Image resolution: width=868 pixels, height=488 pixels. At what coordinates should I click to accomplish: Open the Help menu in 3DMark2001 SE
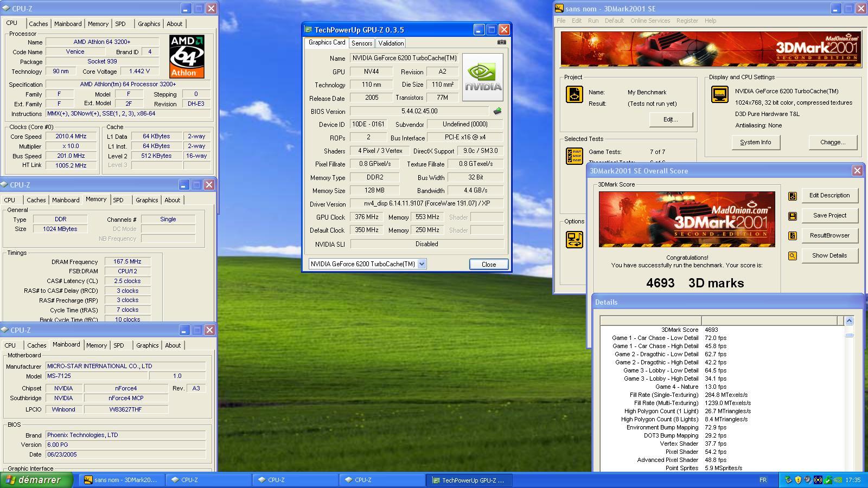(710, 21)
